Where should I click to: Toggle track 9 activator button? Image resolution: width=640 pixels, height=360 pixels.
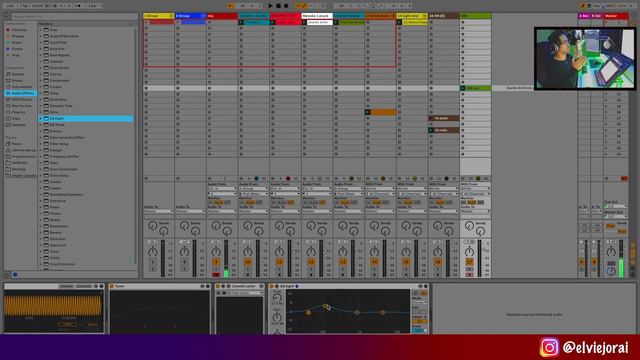tap(216, 262)
